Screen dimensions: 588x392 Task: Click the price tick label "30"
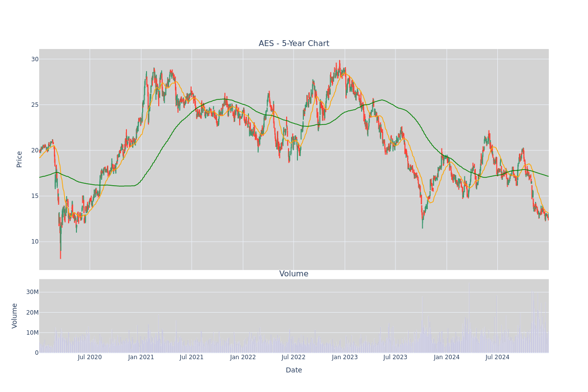(35, 59)
